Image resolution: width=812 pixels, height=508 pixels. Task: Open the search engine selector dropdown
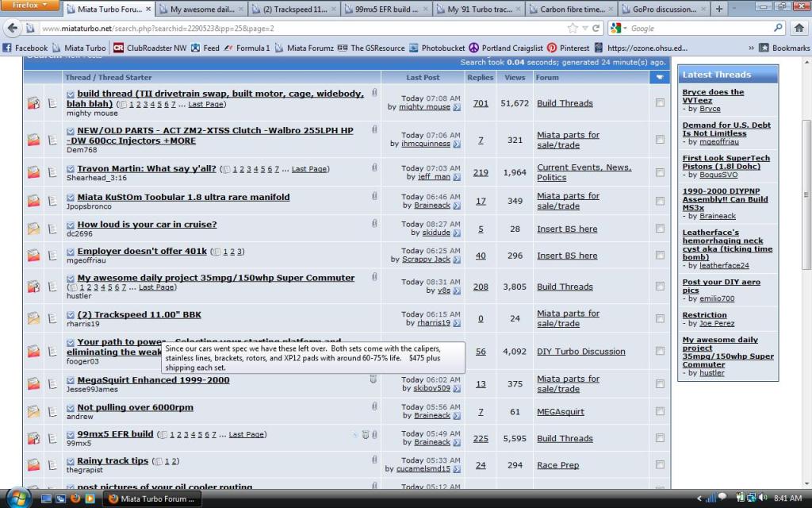pyautogui.click(x=619, y=28)
